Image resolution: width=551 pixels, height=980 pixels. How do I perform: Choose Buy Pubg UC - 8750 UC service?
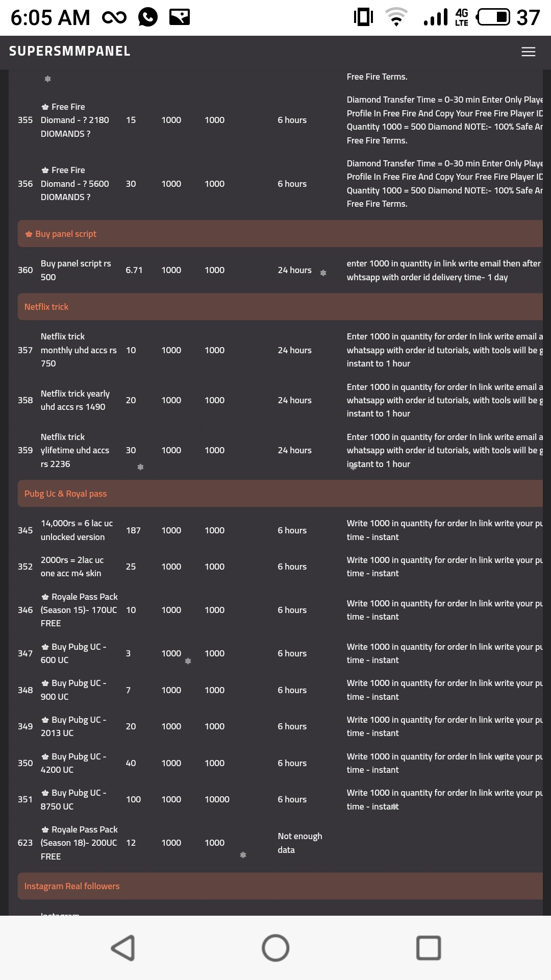click(x=280, y=799)
